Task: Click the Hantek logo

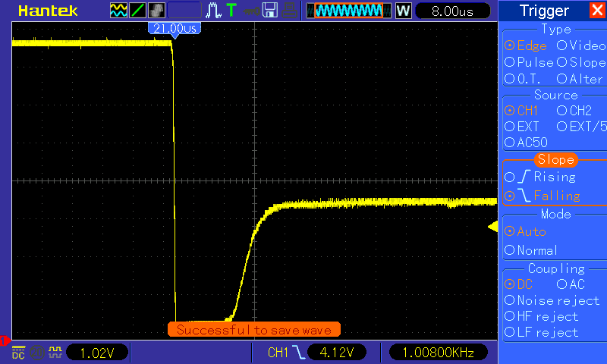Action: (48, 11)
